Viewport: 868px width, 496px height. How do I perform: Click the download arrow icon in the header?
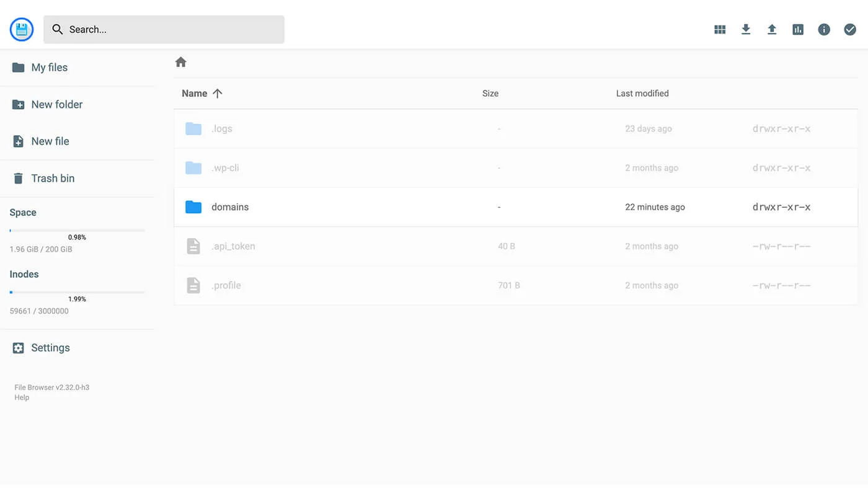coord(746,29)
